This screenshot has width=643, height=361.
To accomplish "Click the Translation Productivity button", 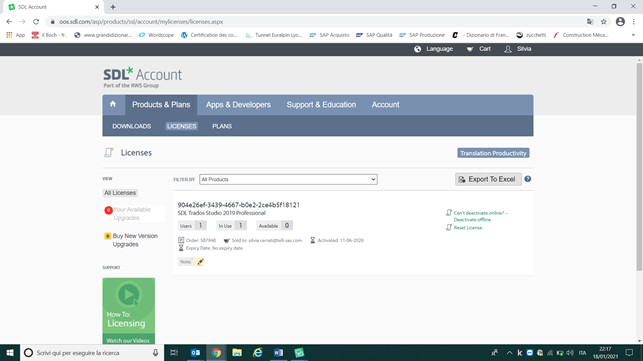I will tap(493, 153).
